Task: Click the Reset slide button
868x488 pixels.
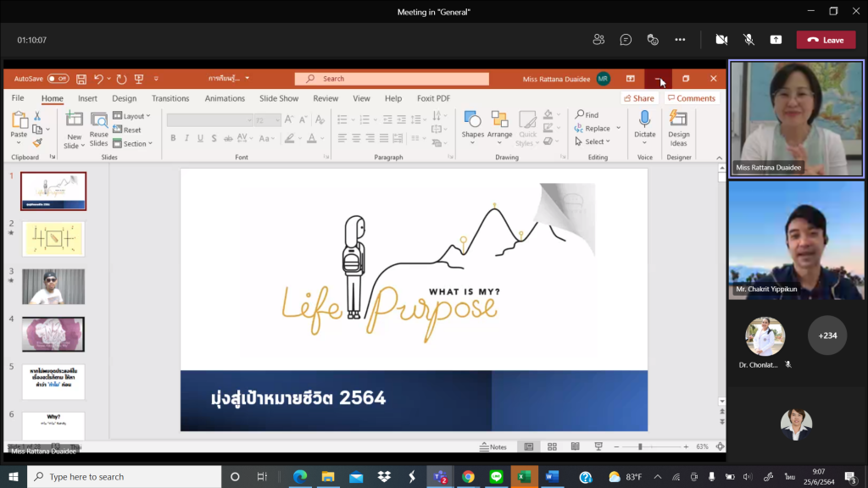Action: tap(127, 130)
